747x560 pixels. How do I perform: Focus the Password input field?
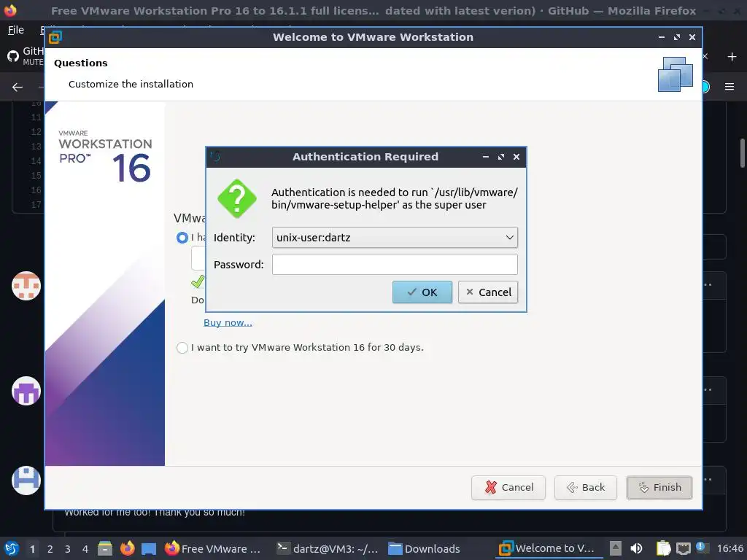[x=395, y=264]
